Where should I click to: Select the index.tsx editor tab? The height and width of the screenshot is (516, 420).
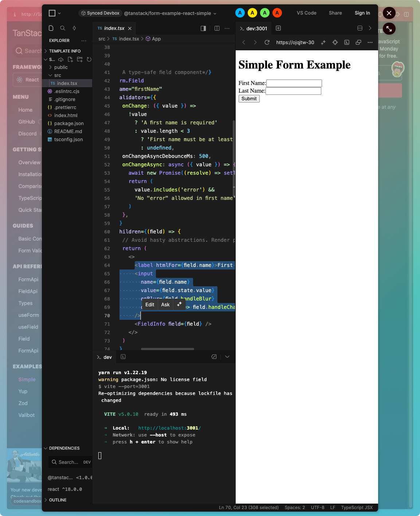click(x=114, y=28)
